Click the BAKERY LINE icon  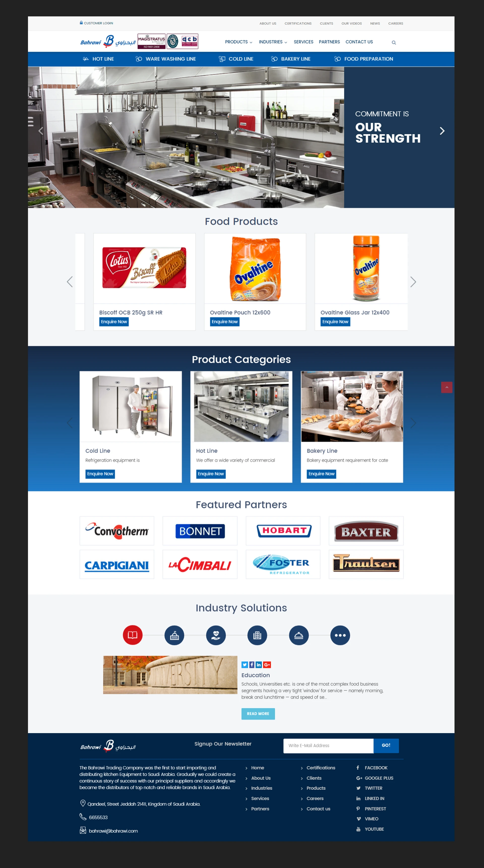[x=273, y=58]
